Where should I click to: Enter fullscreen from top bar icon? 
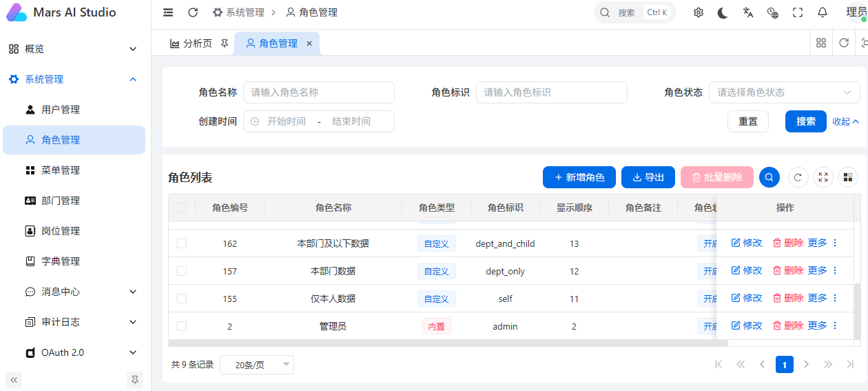tap(798, 12)
